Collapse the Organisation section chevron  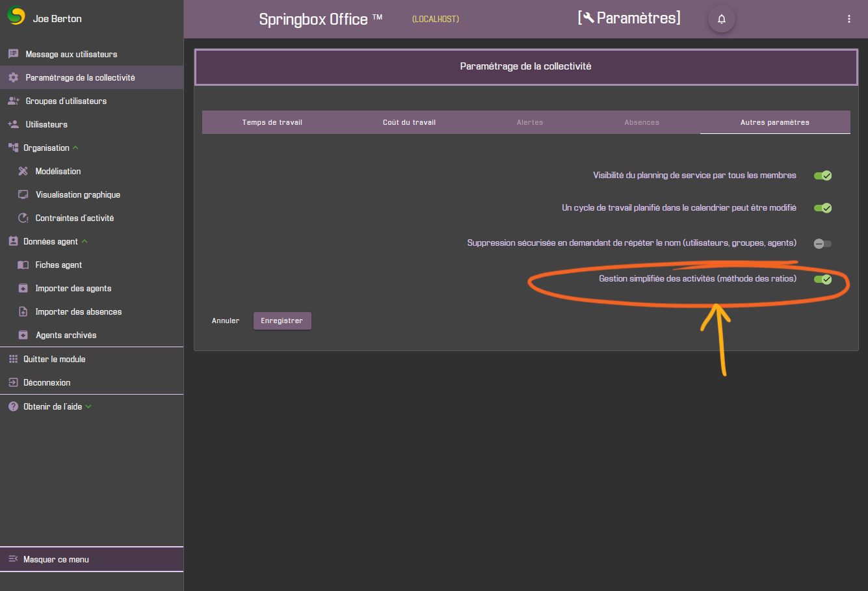(x=75, y=148)
